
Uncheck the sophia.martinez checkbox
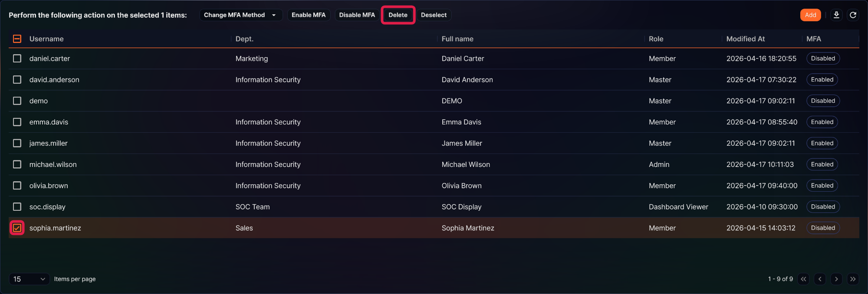(x=17, y=228)
